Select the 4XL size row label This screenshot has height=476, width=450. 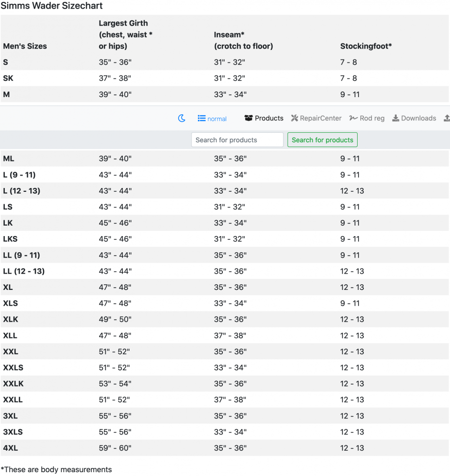click(x=10, y=448)
